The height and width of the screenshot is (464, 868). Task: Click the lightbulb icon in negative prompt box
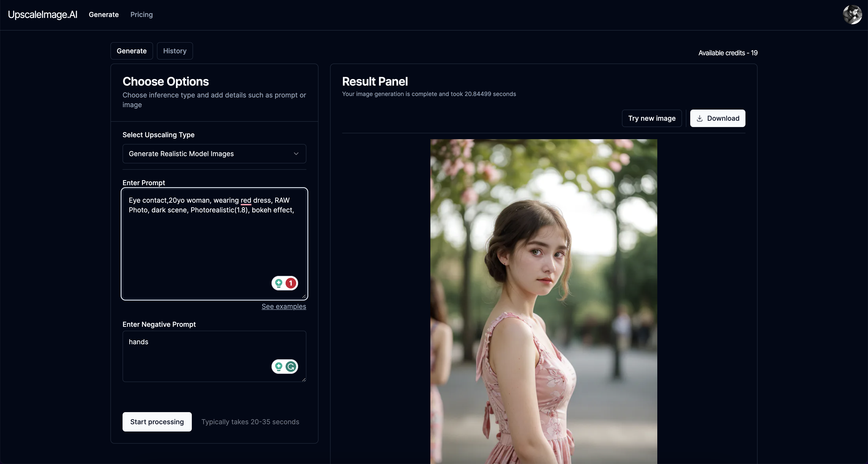[x=279, y=367]
